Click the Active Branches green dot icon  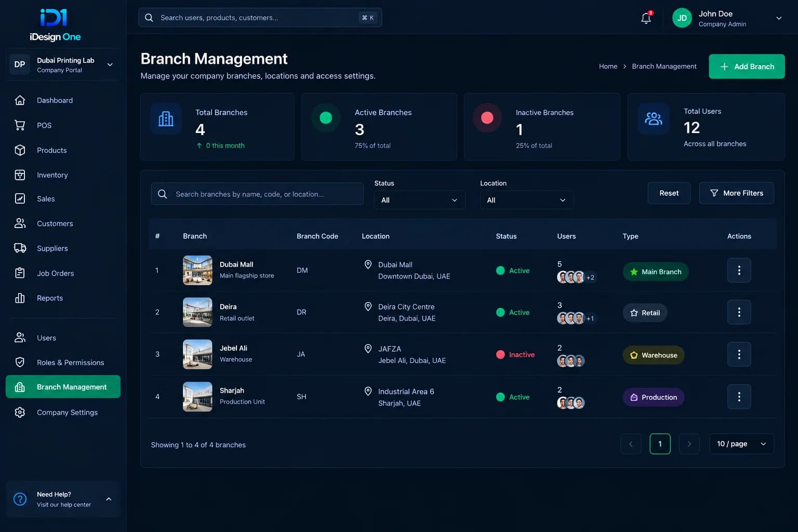[x=326, y=118]
